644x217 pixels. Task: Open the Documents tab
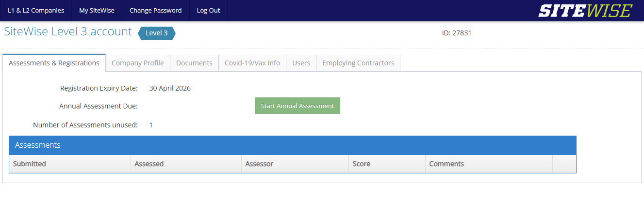tap(194, 63)
